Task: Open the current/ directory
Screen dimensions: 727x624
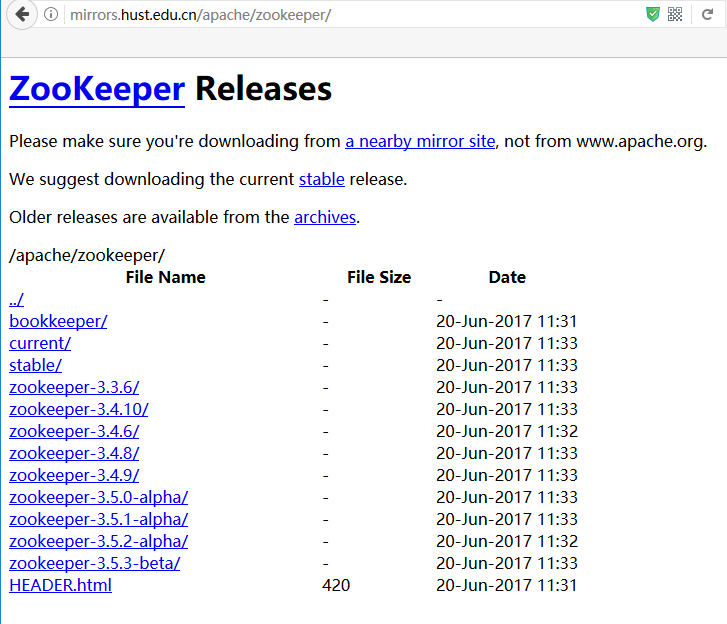Action: pyautogui.click(x=40, y=344)
